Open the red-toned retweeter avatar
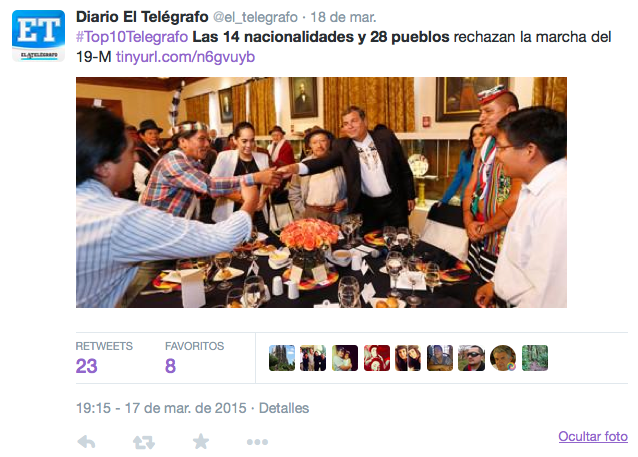This screenshot has width=638, height=457. pos(377,358)
